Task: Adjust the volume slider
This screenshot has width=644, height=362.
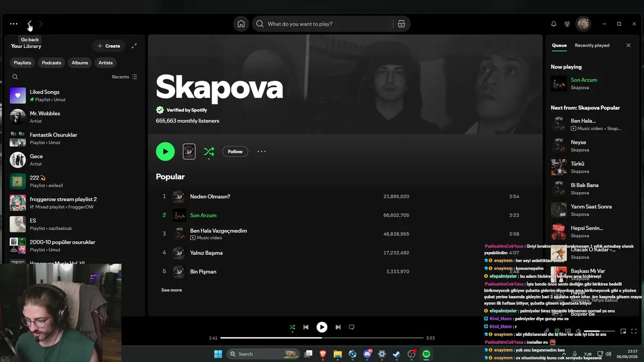Action: pyautogui.click(x=598, y=331)
